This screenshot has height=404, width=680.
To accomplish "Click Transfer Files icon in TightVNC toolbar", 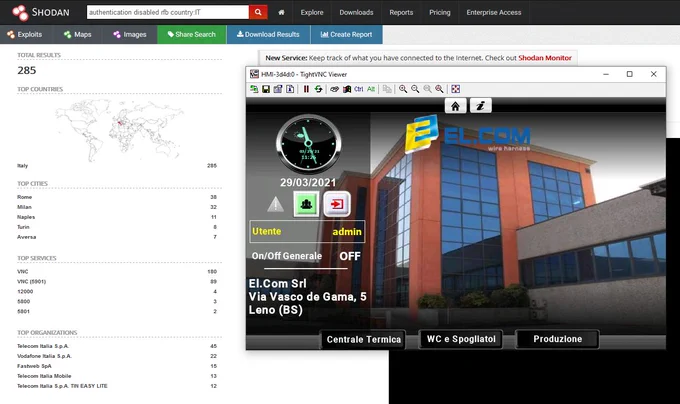I will click(387, 89).
